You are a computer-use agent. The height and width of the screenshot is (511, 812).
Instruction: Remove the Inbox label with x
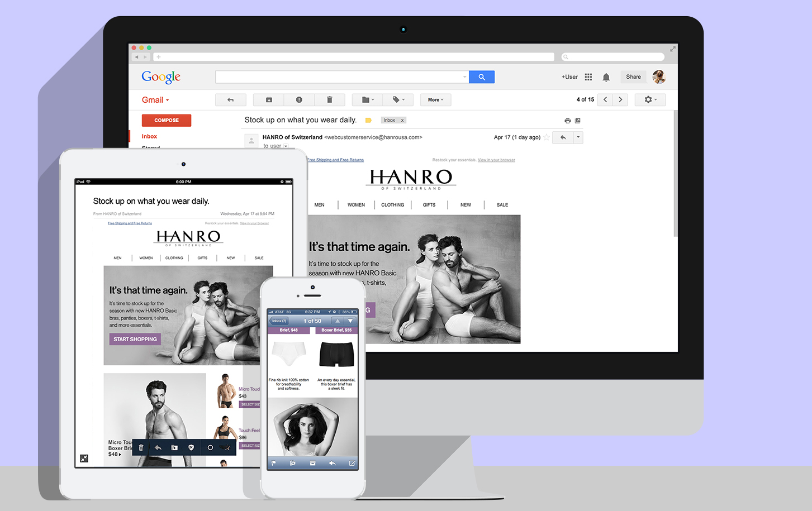point(402,120)
